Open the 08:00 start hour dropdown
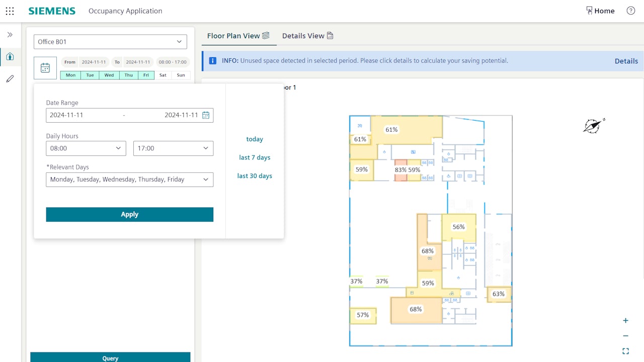 [x=86, y=148]
